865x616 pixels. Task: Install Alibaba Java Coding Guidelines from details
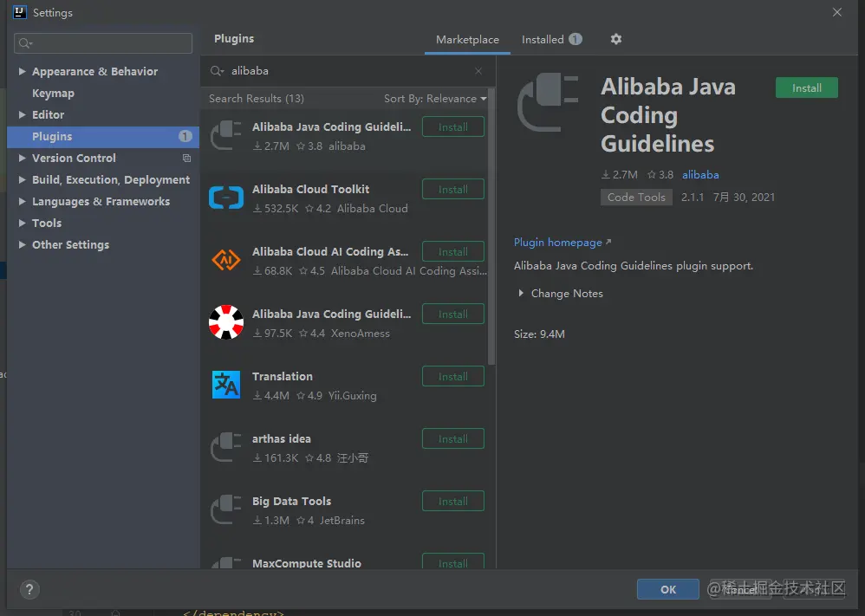(x=807, y=88)
